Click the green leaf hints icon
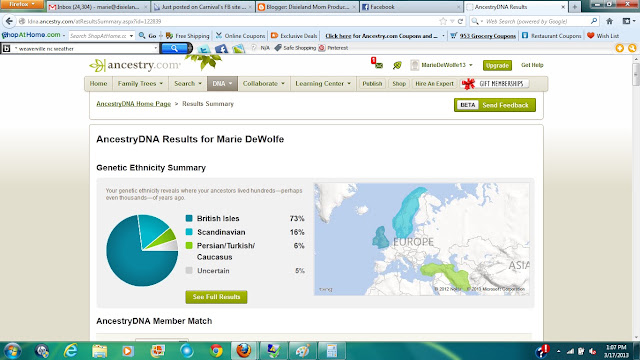The height and width of the screenshot is (360, 640). coord(397,65)
